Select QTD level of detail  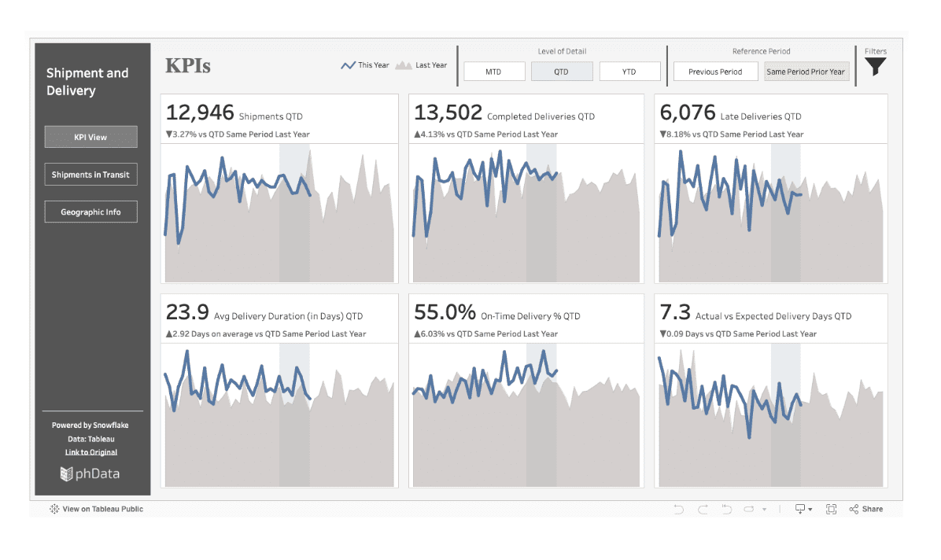[x=561, y=72]
